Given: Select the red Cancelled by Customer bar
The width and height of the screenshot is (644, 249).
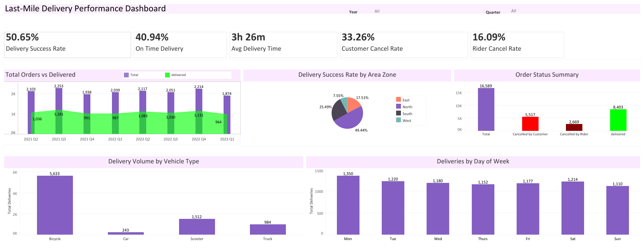Looking at the screenshot, I should point(530,124).
